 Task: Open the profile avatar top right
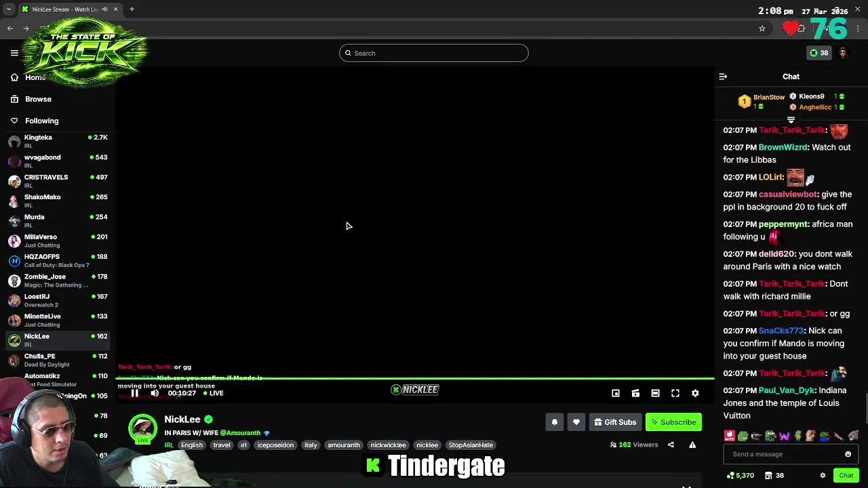pos(843,53)
